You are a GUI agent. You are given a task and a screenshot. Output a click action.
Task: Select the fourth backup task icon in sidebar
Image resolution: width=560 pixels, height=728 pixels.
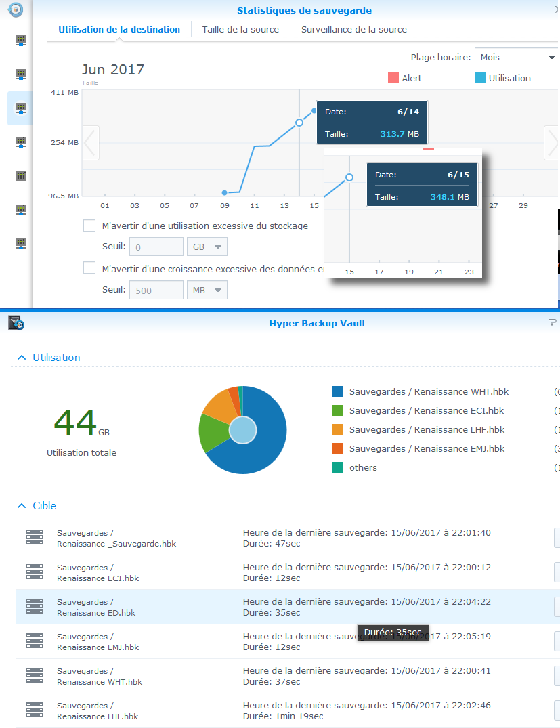(x=21, y=142)
